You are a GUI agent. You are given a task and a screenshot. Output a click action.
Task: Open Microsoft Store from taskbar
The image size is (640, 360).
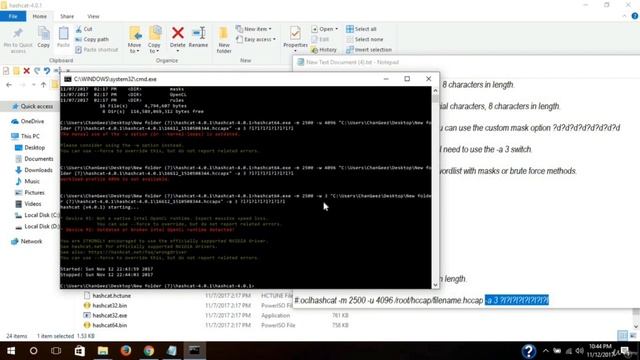pos(80,351)
